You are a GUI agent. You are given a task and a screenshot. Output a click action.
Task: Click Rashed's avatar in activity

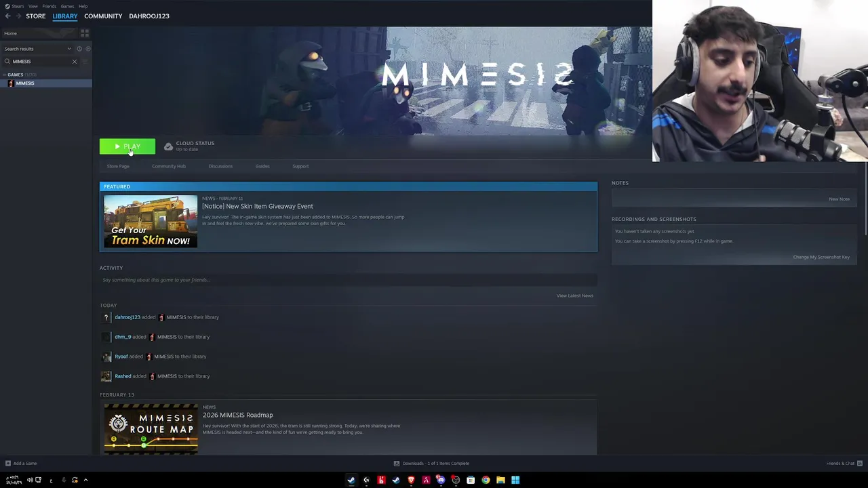click(x=106, y=376)
